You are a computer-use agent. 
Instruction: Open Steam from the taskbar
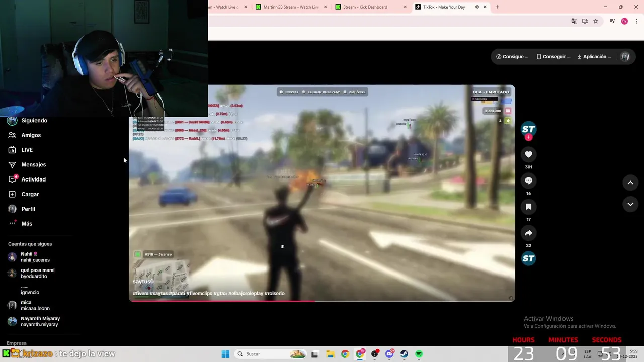pyautogui.click(x=404, y=354)
